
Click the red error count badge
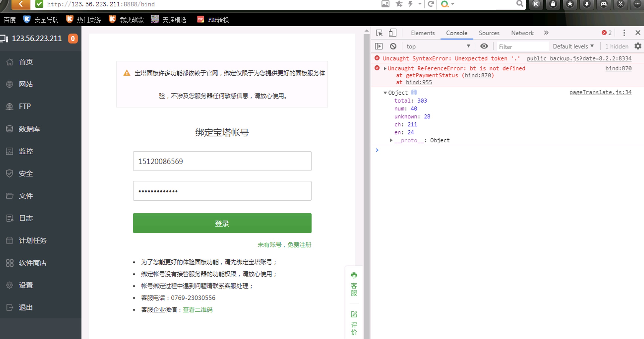coord(607,33)
